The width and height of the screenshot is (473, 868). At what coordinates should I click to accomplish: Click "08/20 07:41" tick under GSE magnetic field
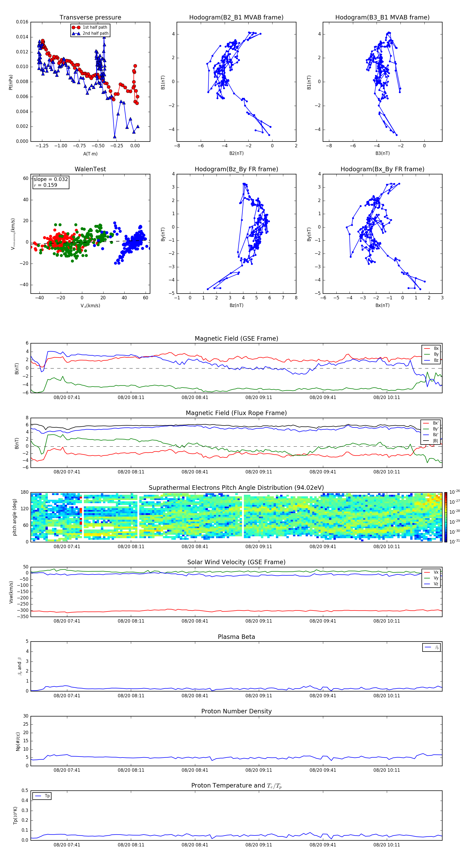[67, 398]
